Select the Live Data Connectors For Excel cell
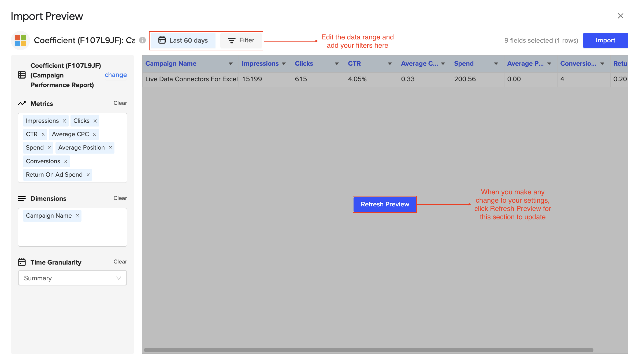 [x=191, y=79]
